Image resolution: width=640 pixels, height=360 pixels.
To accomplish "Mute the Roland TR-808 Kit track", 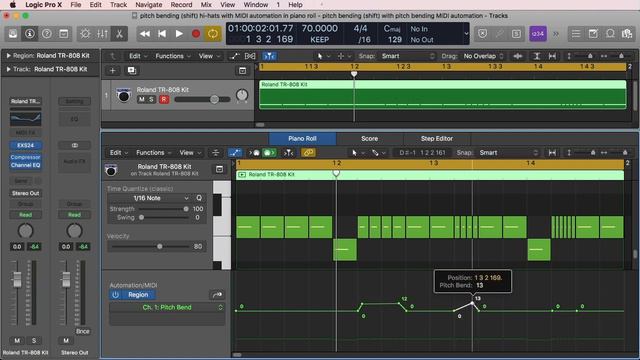I will 142,99.
